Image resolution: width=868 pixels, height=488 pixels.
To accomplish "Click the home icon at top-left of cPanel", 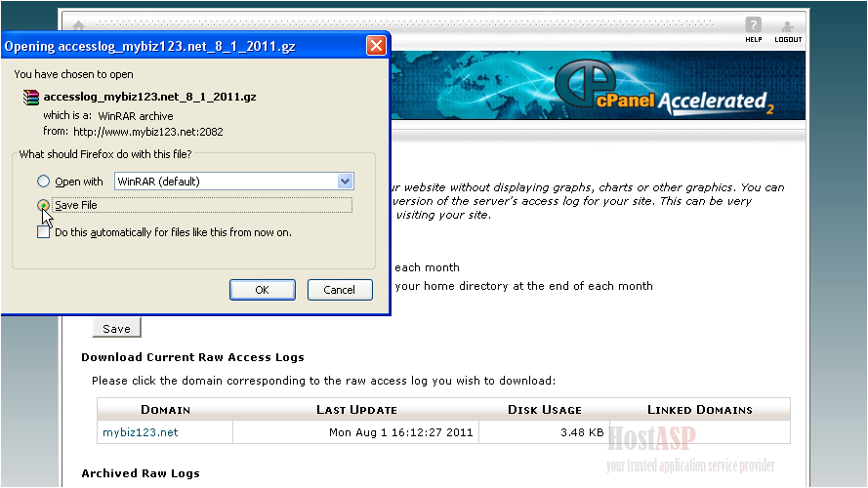I will [78, 26].
